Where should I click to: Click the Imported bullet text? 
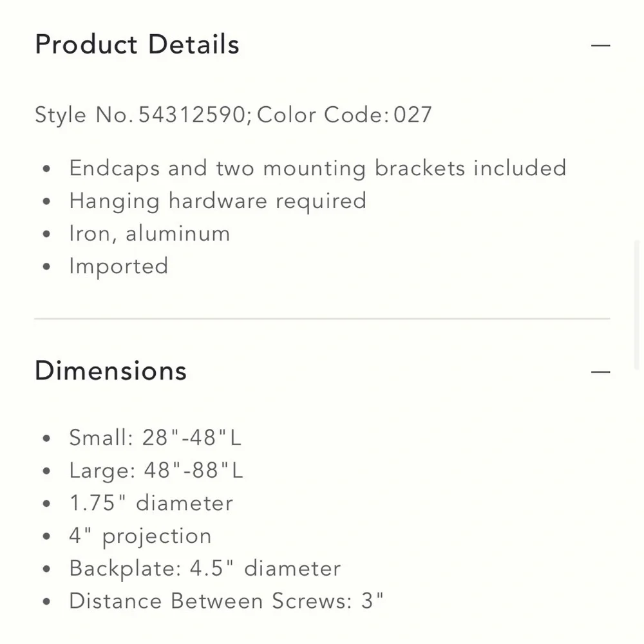118,267
